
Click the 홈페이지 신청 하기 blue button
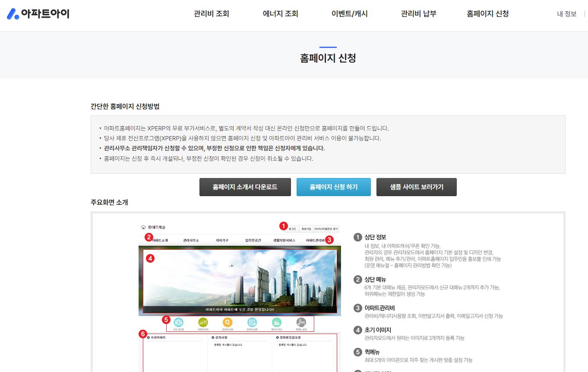333,187
